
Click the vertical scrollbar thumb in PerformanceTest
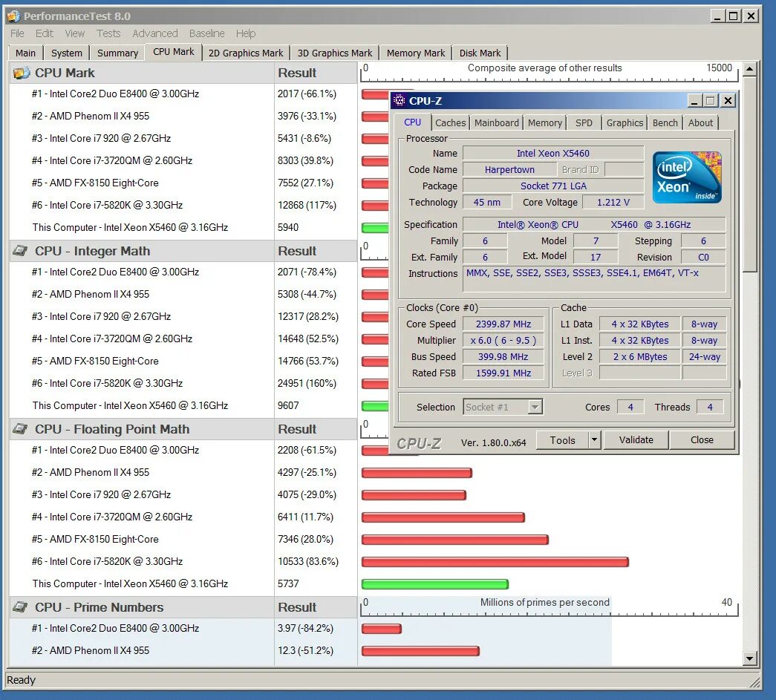(x=750, y=174)
